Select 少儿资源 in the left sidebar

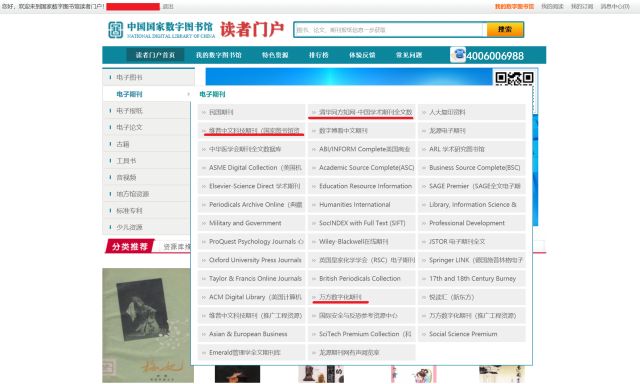(x=129, y=227)
